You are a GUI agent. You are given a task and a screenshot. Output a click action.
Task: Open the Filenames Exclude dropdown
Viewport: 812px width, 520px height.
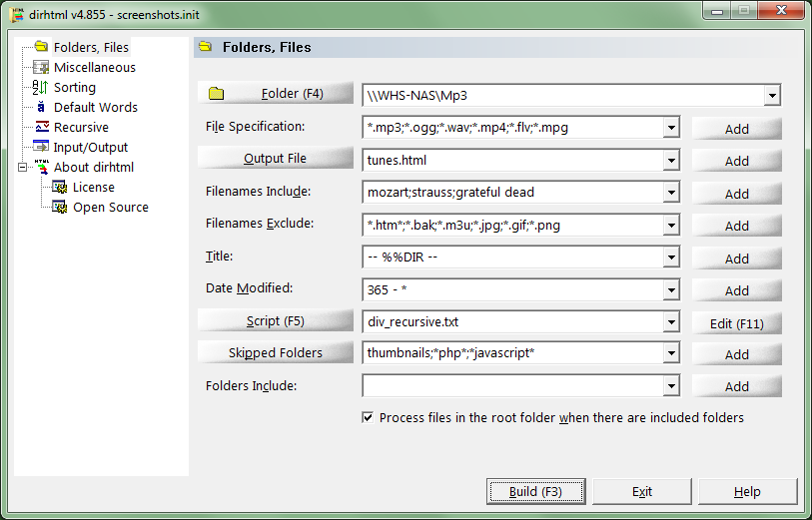point(671,226)
